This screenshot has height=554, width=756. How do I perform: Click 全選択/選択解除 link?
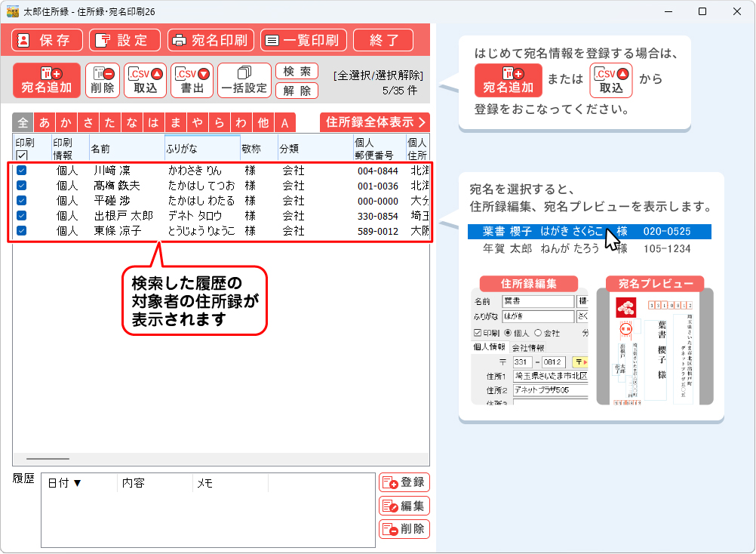(x=378, y=75)
